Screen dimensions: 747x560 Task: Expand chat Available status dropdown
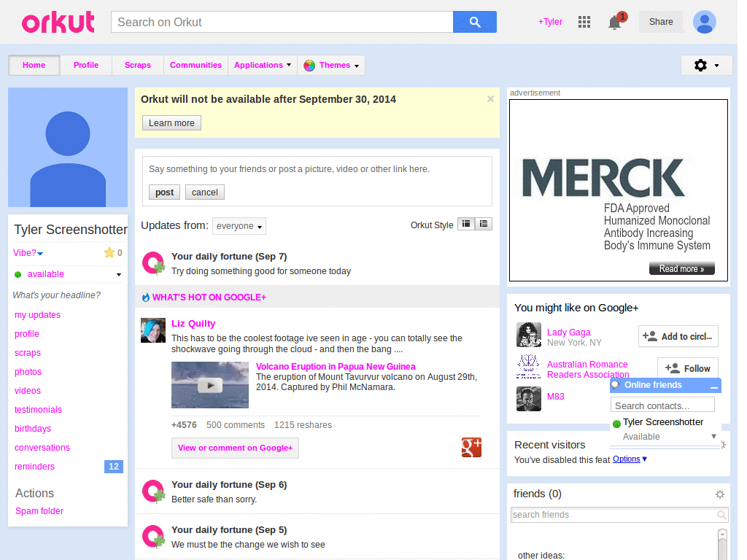[713, 436]
